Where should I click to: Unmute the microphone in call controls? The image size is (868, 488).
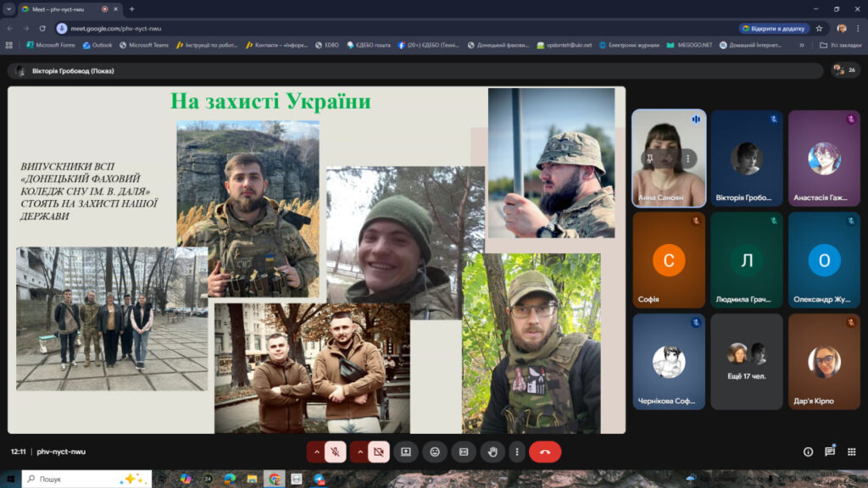pyautogui.click(x=335, y=452)
